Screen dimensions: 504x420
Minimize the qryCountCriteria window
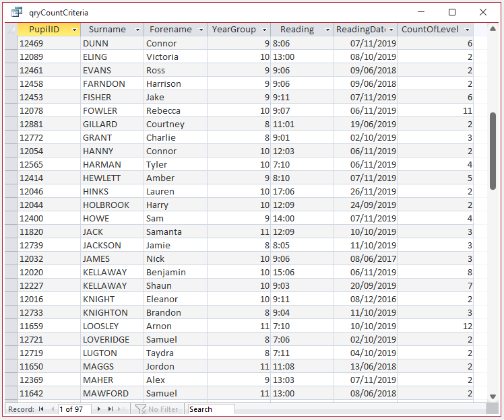pos(421,12)
